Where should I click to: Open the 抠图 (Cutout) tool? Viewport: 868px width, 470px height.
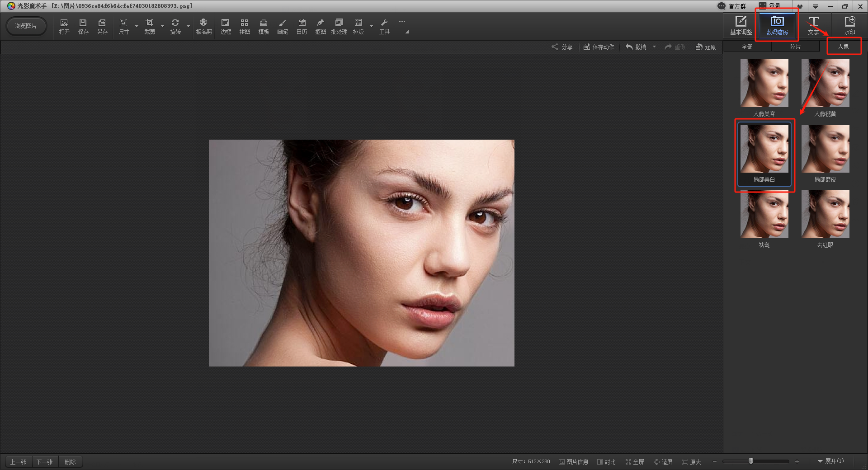coord(321,26)
